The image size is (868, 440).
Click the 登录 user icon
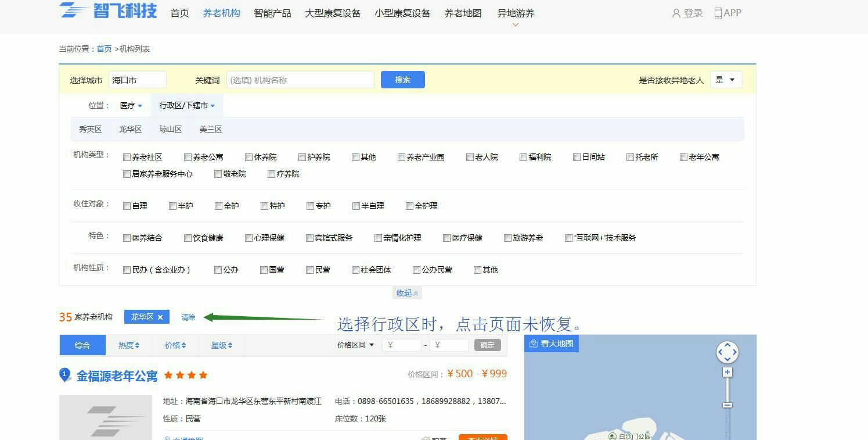click(676, 13)
